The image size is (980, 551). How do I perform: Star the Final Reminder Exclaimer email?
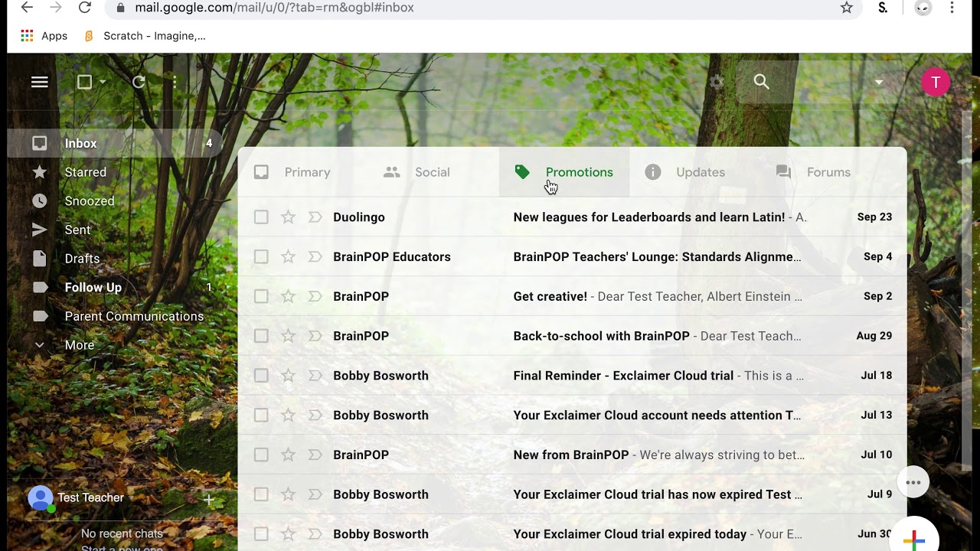point(288,376)
